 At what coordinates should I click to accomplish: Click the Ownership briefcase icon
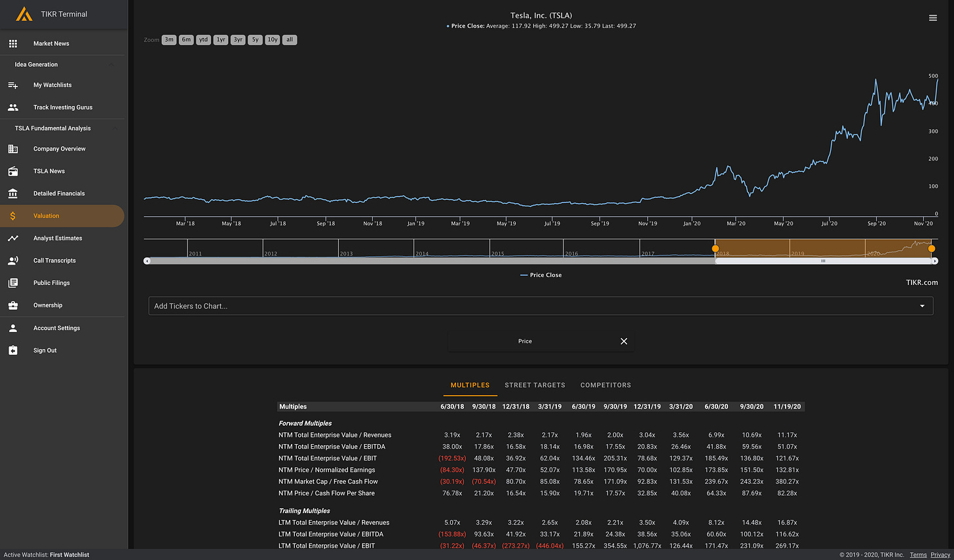[x=13, y=305]
